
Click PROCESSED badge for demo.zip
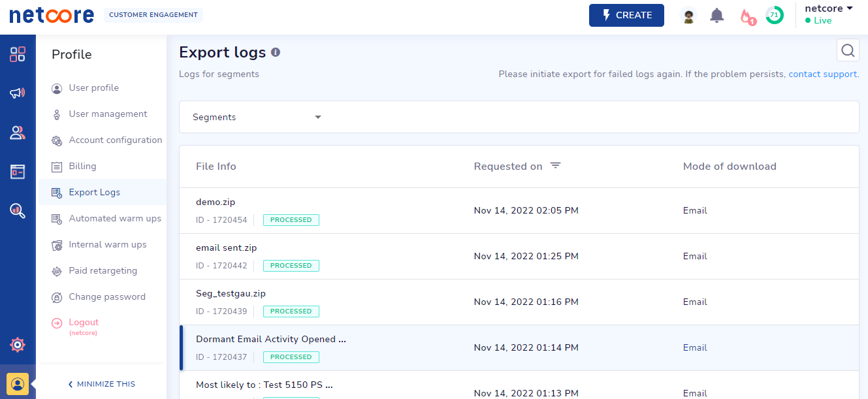coord(291,220)
